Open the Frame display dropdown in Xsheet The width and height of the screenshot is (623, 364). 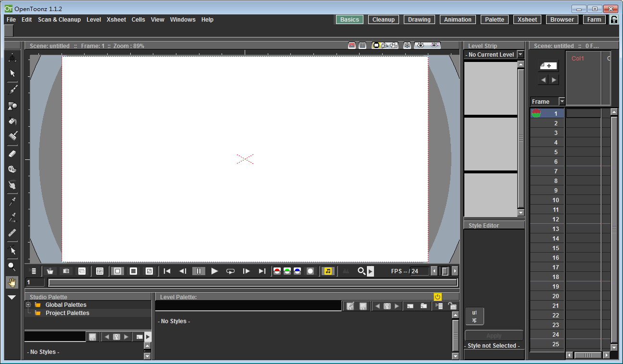(x=562, y=101)
